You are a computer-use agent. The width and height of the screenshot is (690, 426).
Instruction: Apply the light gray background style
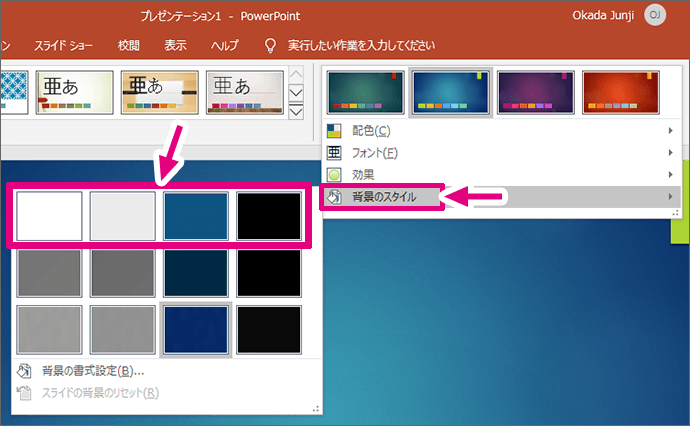point(123,216)
